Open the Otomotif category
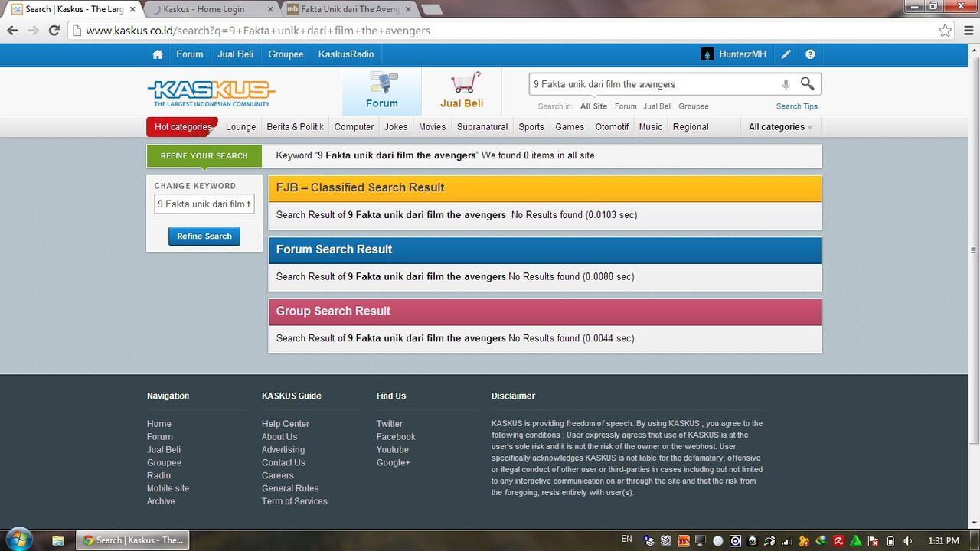980x551 pixels. coord(612,127)
